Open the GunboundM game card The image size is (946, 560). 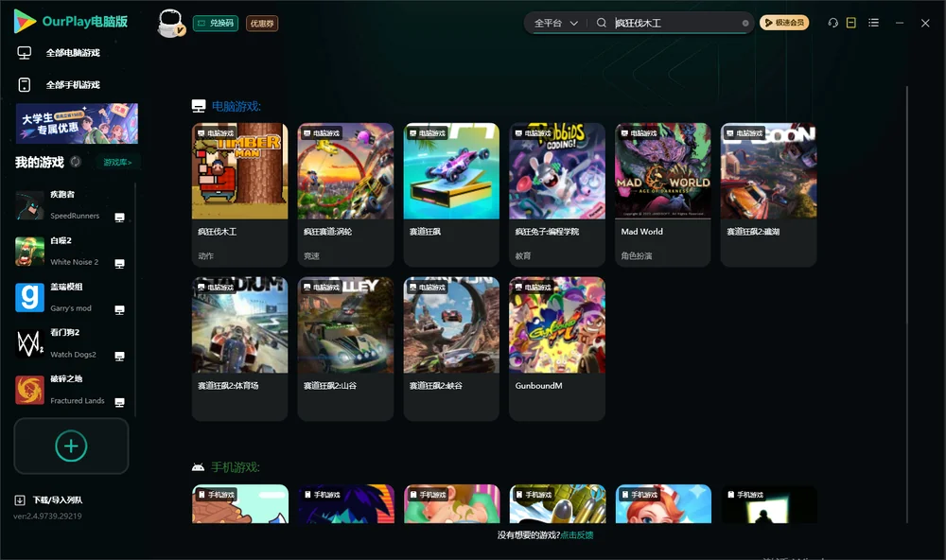coord(557,348)
